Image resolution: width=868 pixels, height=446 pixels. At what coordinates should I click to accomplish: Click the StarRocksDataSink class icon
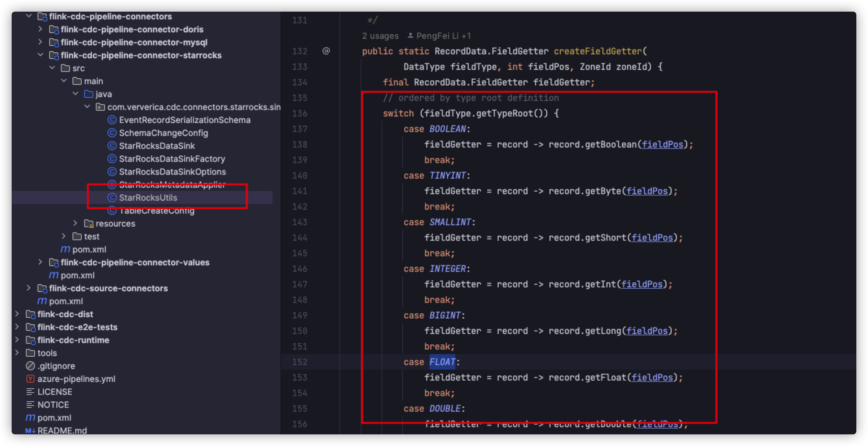coord(112,146)
